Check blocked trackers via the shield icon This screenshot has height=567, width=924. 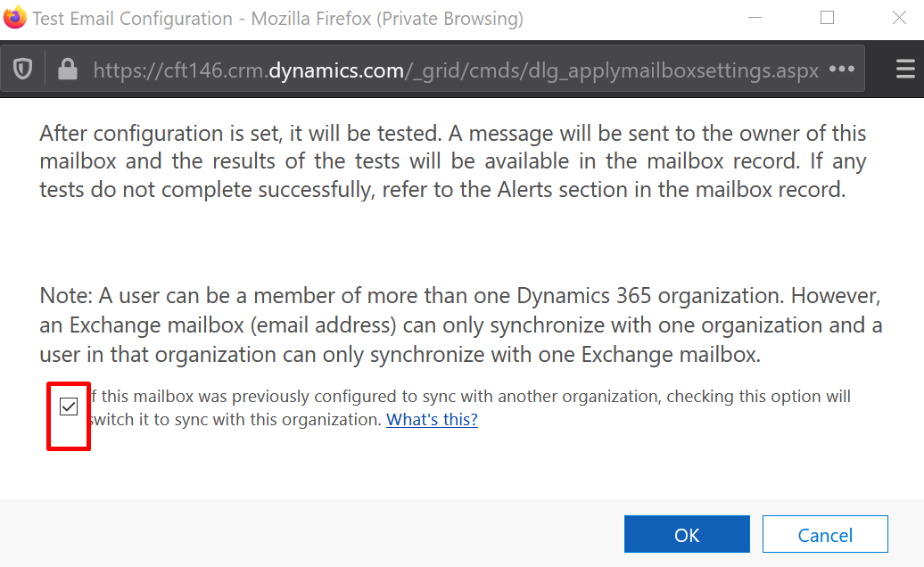pos(23,68)
